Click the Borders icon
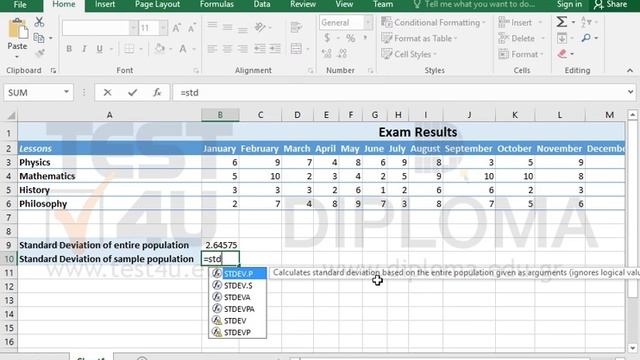Image resolution: width=640 pixels, height=360 pixels. [129, 49]
